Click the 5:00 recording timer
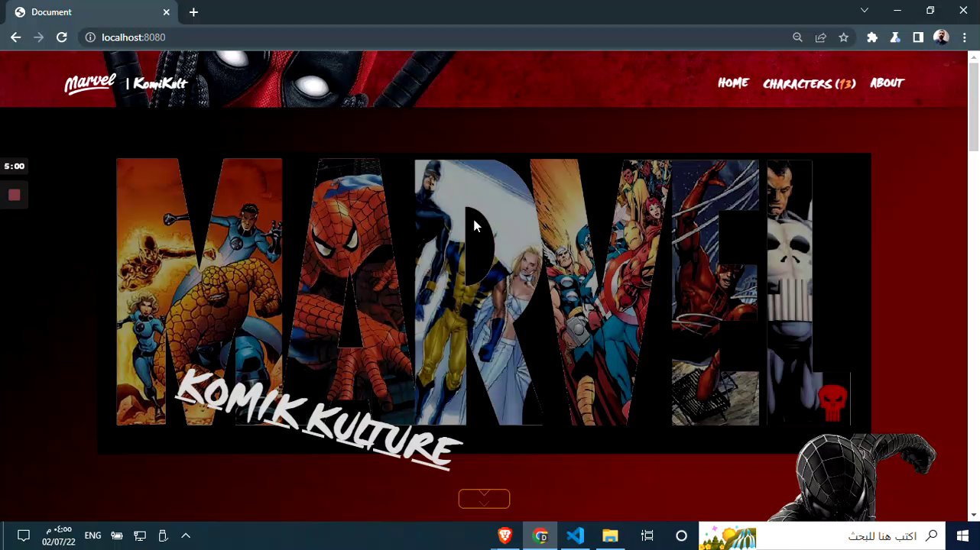Viewport: 980px width, 550px height. pos(15,167)
